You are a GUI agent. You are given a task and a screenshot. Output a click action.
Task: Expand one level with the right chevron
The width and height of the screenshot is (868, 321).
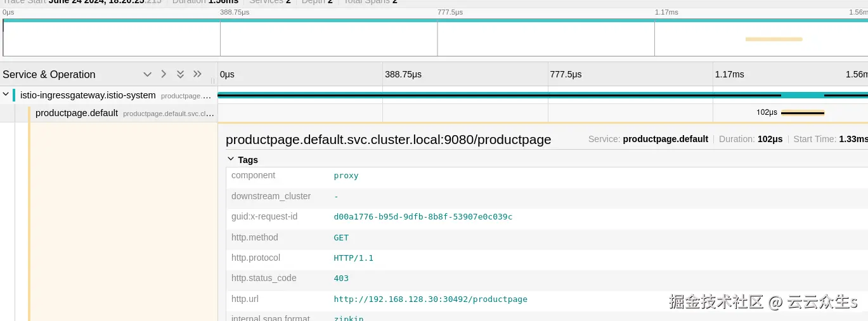click(164, 74)
